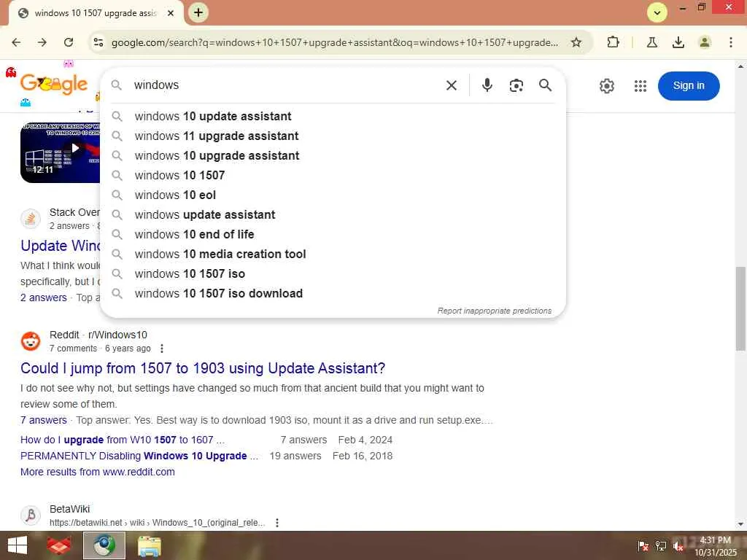Open How do I upgrade from W10 link

pos(123,440)
